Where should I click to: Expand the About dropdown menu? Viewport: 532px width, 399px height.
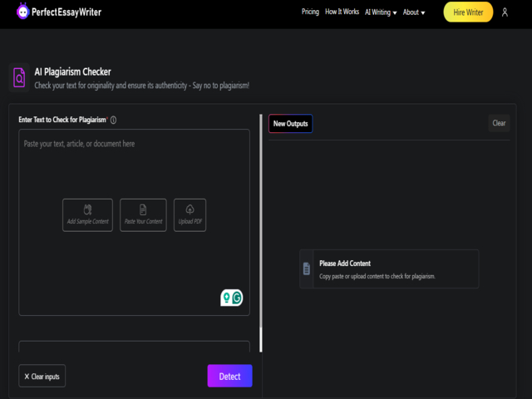pyautogui.click(x=414, y=12)
